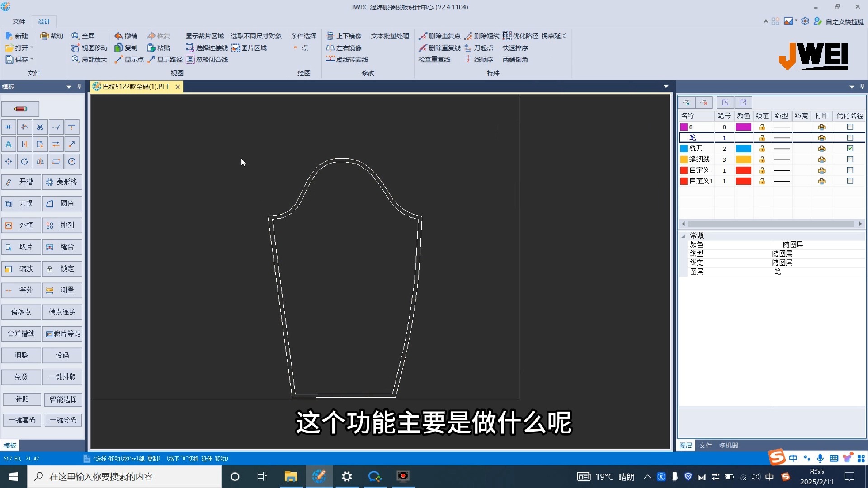Toggle printing for the 自定义 layer
Screen dimensions: 868x488
pyautogui.click(x=822, y=170)
